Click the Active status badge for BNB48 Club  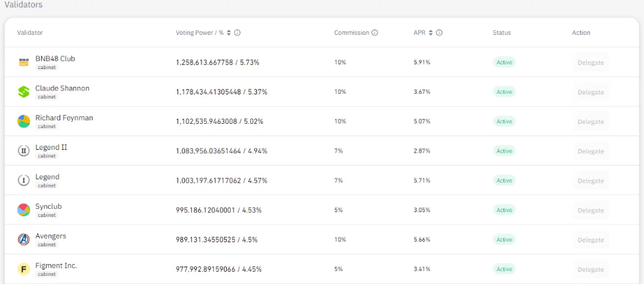pos(504,62)
